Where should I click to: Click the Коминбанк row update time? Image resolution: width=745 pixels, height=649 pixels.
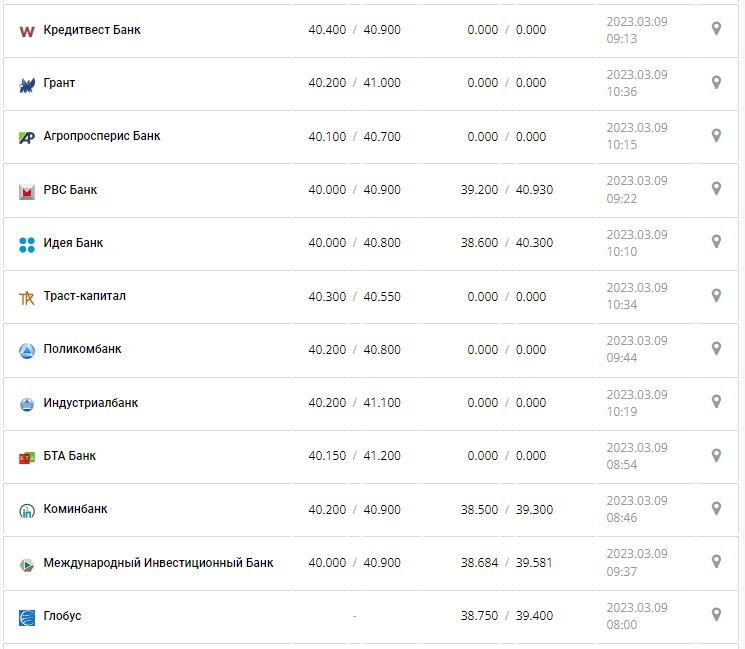(x=636, y=509)
